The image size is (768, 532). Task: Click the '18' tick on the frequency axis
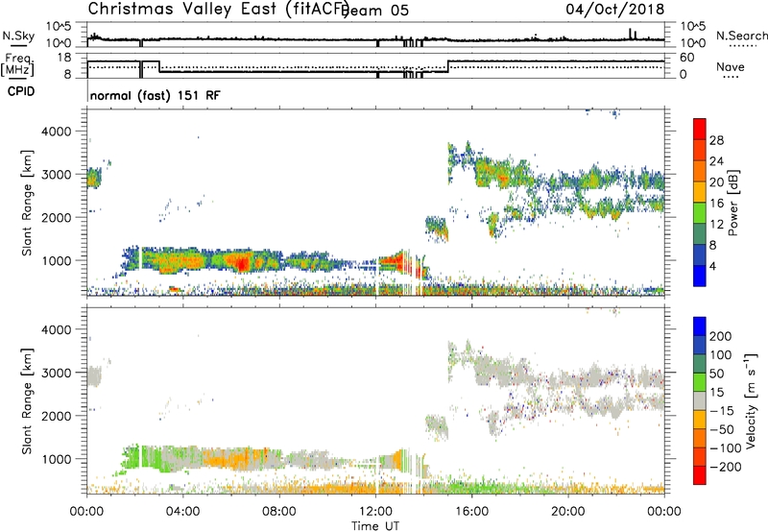64,58
